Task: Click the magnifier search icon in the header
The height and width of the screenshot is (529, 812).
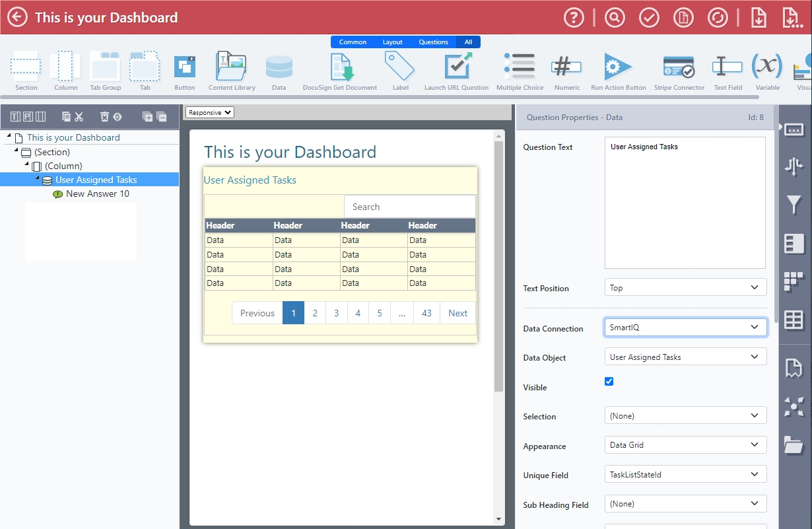Action: (x=615, y=17)
